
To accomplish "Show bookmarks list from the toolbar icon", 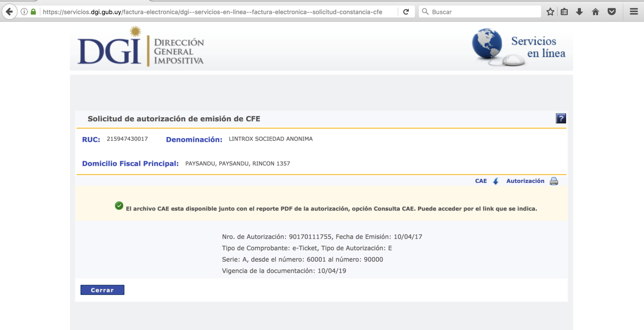I will pyautogui.click(x=565, y=12).
